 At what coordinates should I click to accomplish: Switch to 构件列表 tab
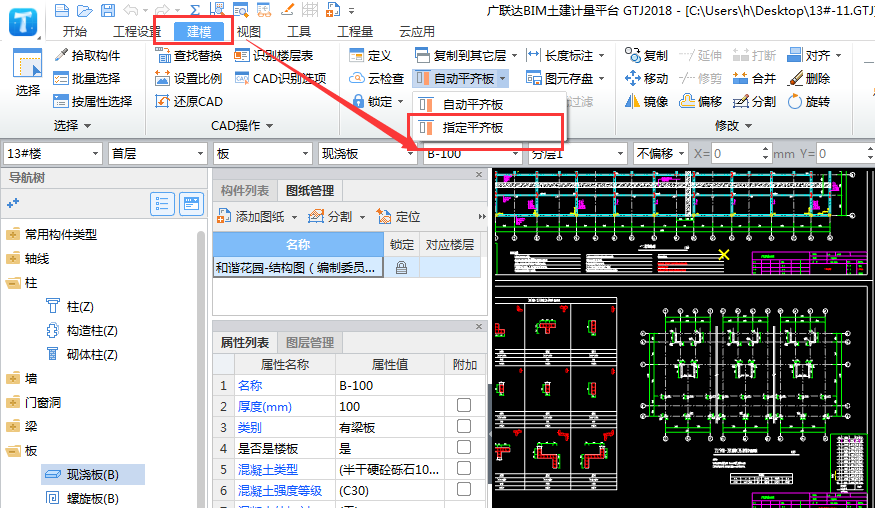244,190
